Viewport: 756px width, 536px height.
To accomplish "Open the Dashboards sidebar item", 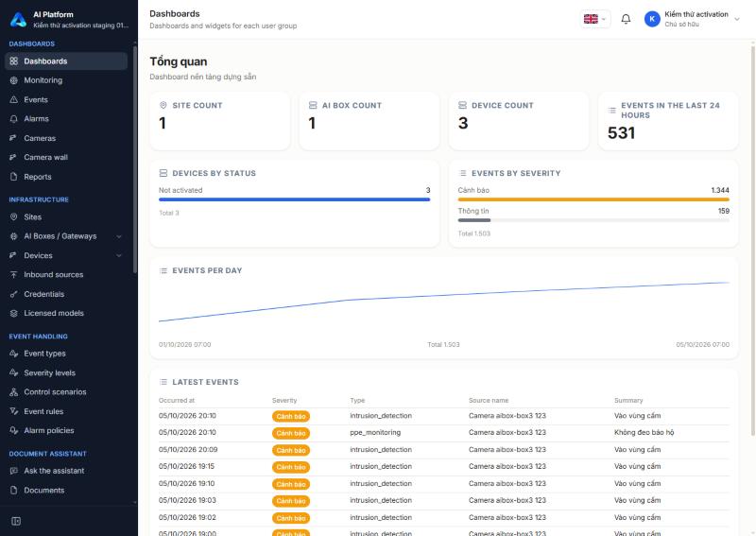I will (x=66, y=61).
